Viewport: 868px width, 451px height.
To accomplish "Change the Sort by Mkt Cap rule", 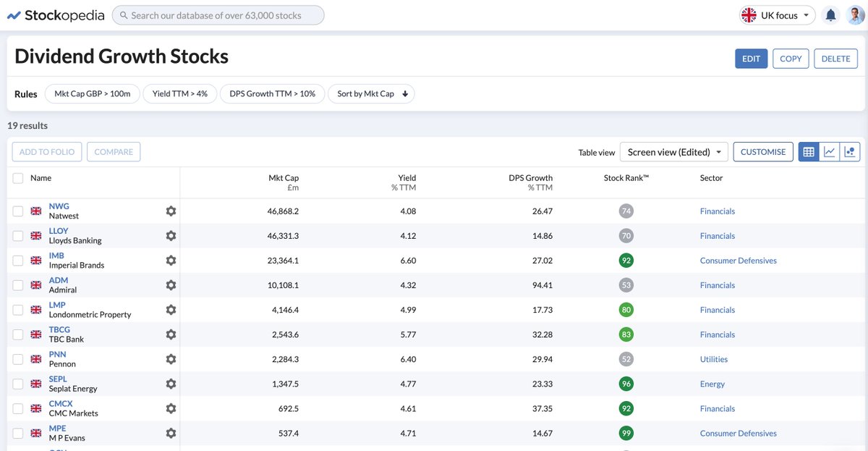I will tap(371, 94).
